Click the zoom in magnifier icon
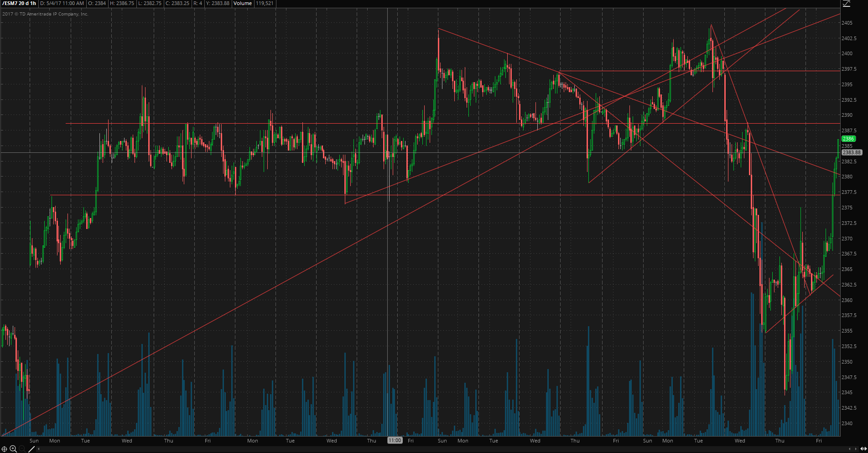Image resolution: width=868 pixels, height=453 pixels. click(x=13, y=449)
